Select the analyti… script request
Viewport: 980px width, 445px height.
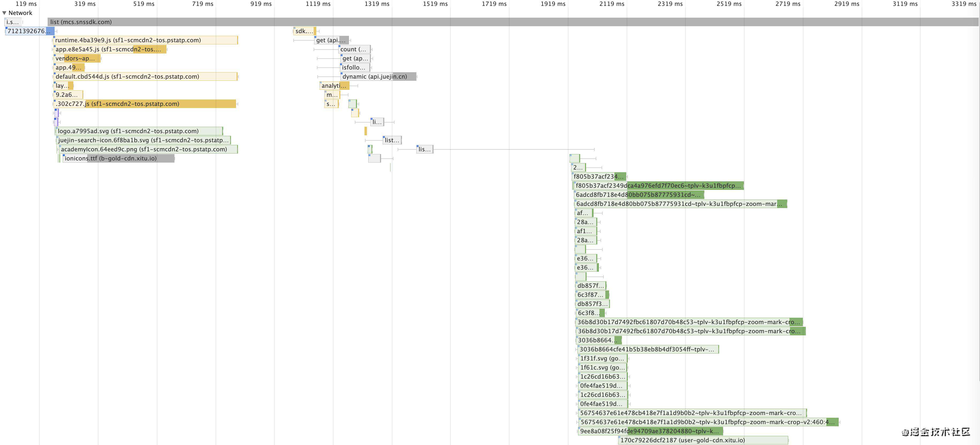[335, 86]
